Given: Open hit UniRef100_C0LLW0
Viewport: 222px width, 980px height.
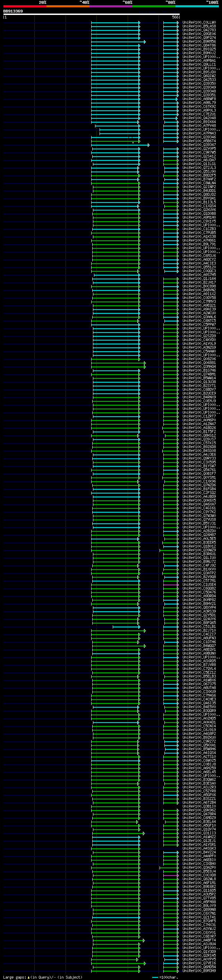Looking at the screenshot, I should coord(199,23).
